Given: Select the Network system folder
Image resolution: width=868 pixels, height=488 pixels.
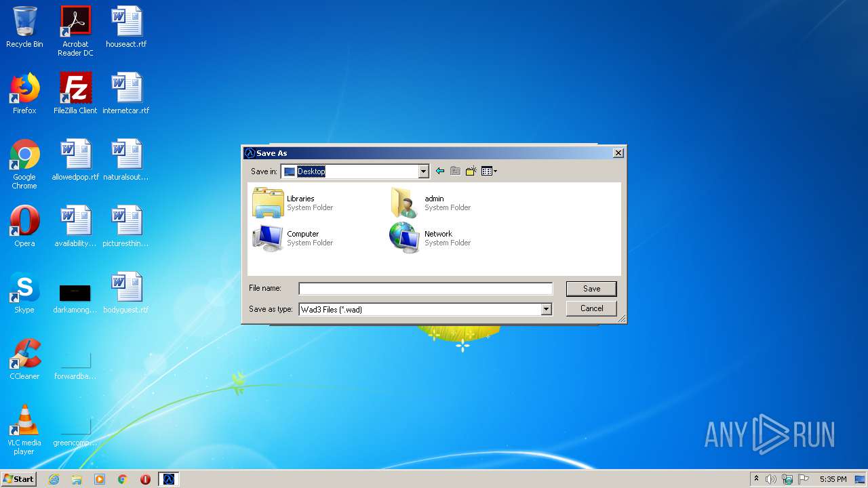Looking at the screenshot, I should [431, 238].
